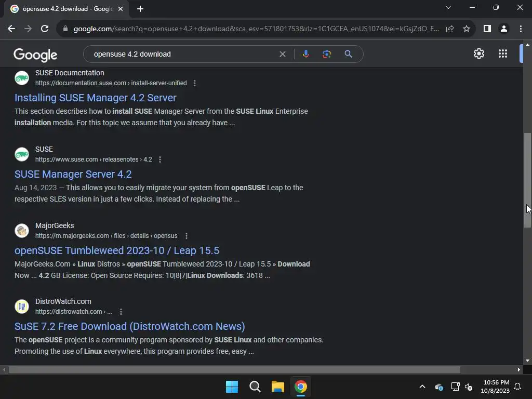532x399 pixels.
Task: Open more options for MajorGeeks result
Action: tap(187, 236)
